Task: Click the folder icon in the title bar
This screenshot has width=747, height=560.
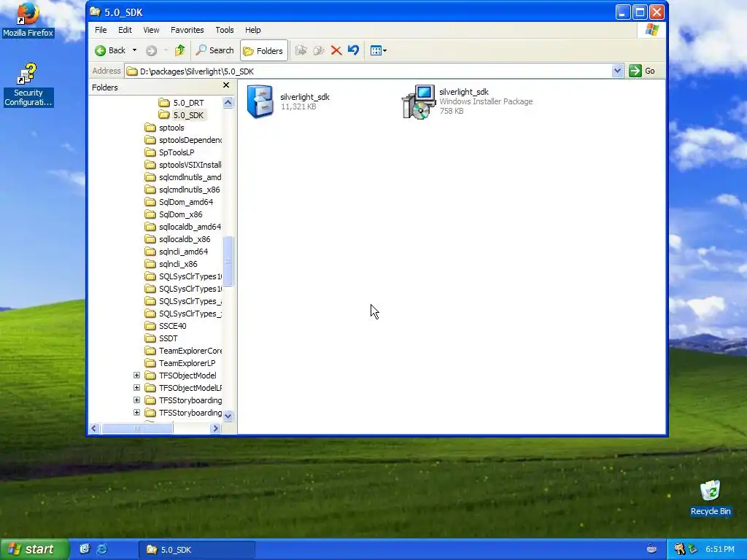Action: (x=96, y=12)
